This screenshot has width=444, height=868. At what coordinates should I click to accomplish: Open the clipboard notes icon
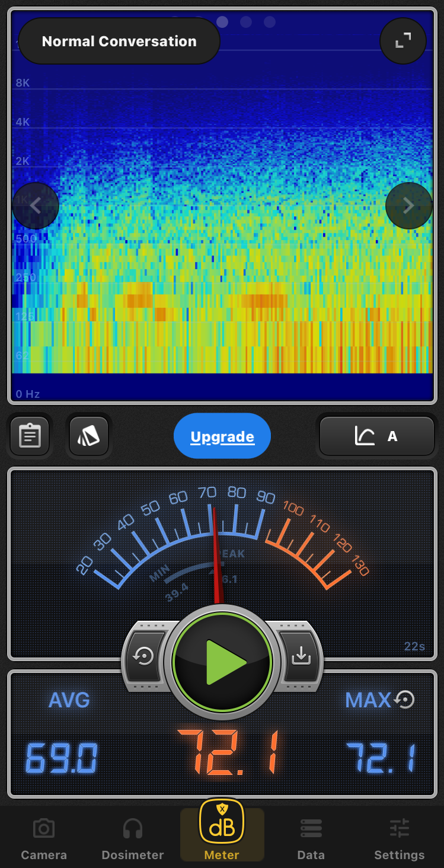30,436
